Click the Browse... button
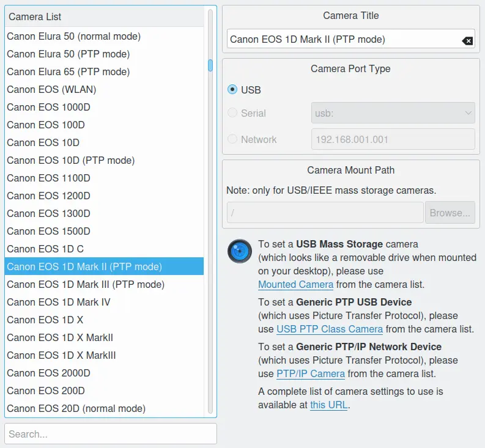Viewport: 485px width, 448px height. 450,213
